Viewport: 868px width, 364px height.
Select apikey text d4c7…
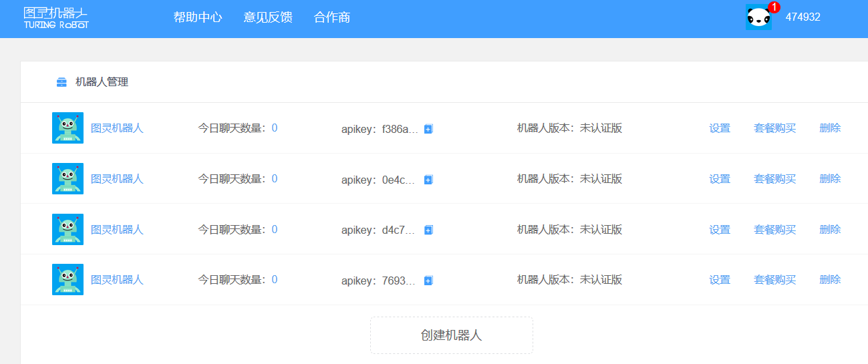399,230
